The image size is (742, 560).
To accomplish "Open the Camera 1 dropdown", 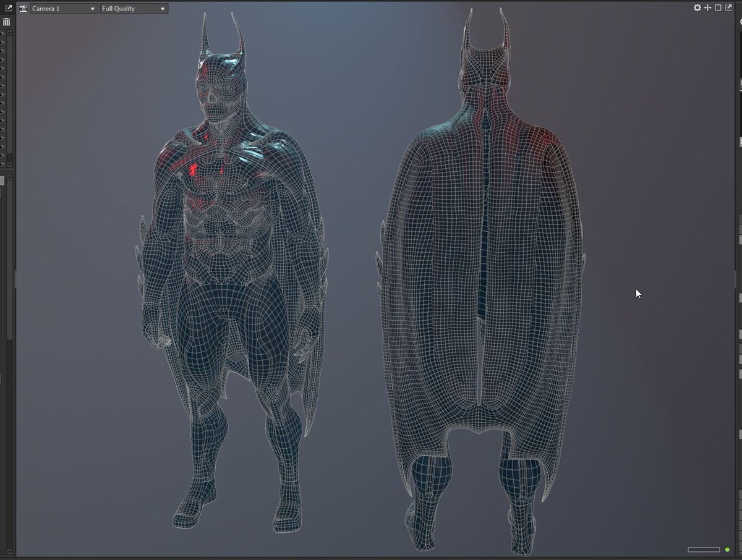I will [x=64, y=9].
